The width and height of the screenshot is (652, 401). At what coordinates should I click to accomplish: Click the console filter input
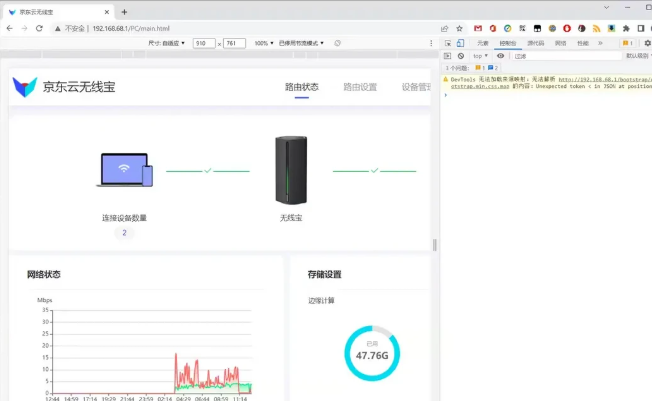point(567,56)
